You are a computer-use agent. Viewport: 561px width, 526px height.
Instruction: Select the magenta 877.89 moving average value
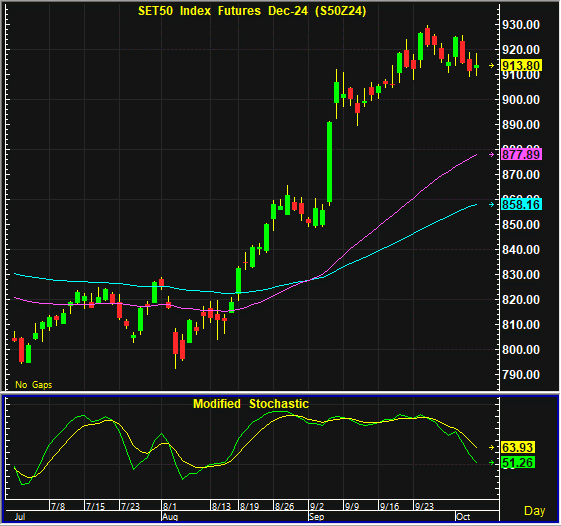click(x=521, y=155)
